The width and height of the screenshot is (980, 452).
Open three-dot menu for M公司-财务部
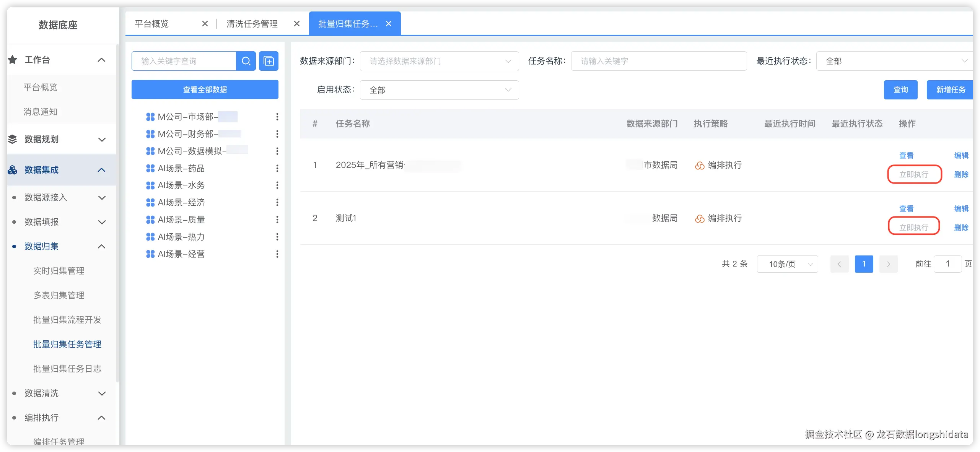tap(277, 134)
